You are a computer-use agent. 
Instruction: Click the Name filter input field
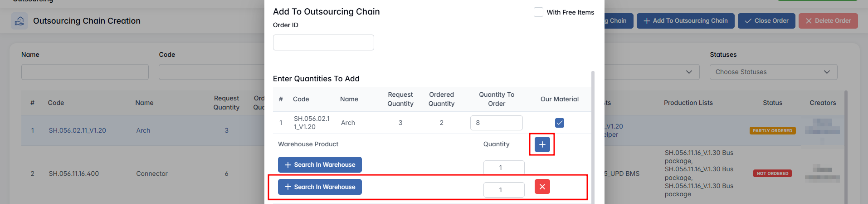(x=85, y=72)
